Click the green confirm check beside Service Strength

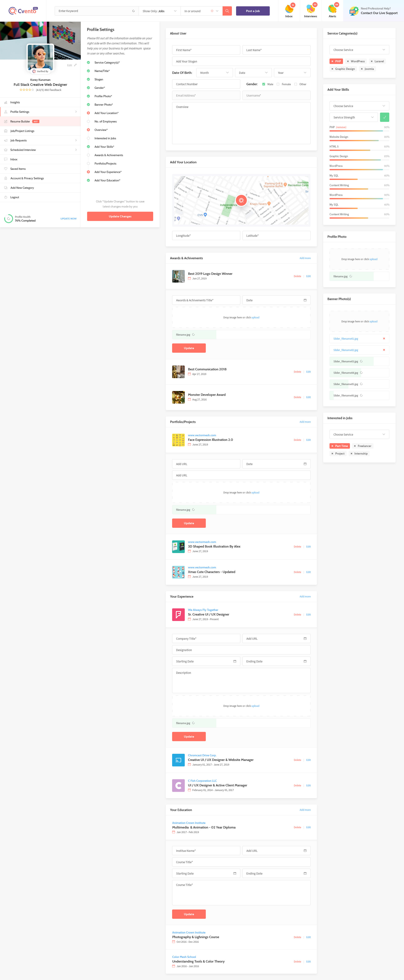pos(385,117)
